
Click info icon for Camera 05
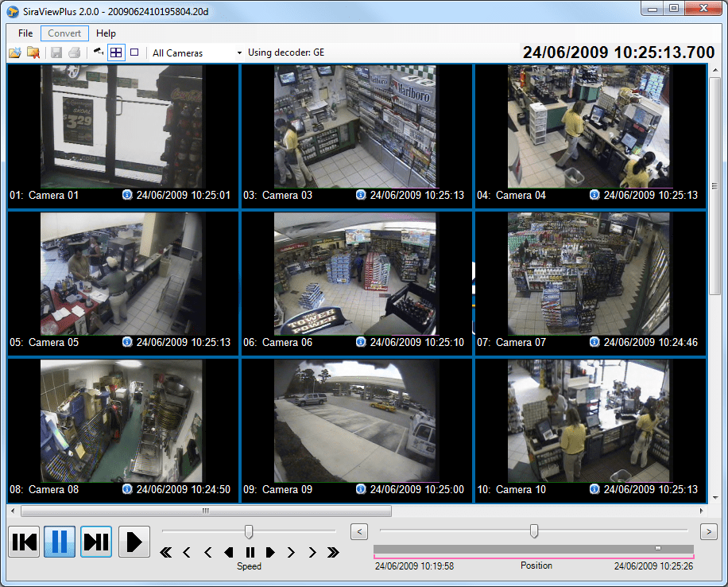pyautogui.click(x=127, y=342)
